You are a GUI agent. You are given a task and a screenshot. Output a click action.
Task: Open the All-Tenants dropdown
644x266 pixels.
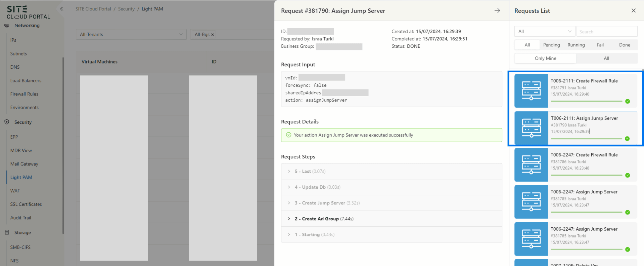point(131,34)
